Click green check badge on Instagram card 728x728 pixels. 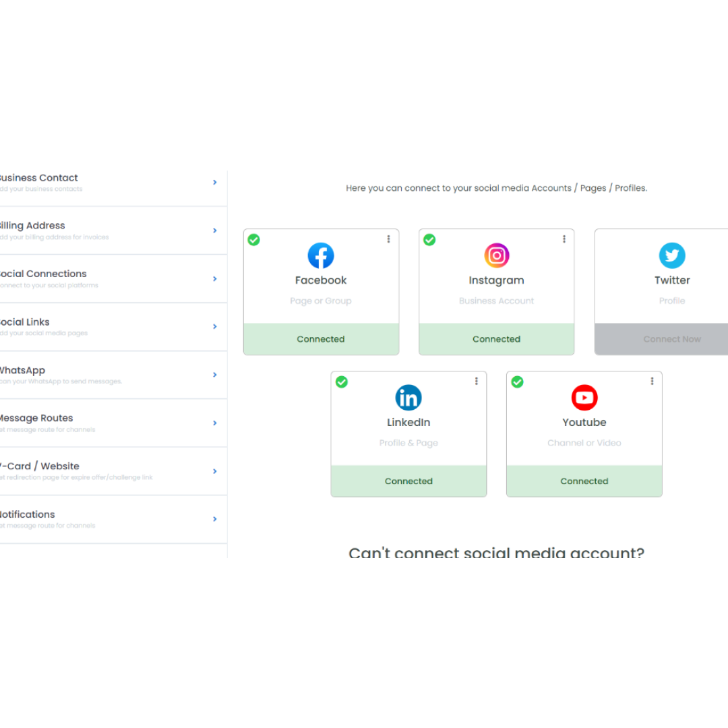pyautogui.click(x=429, y=239)
